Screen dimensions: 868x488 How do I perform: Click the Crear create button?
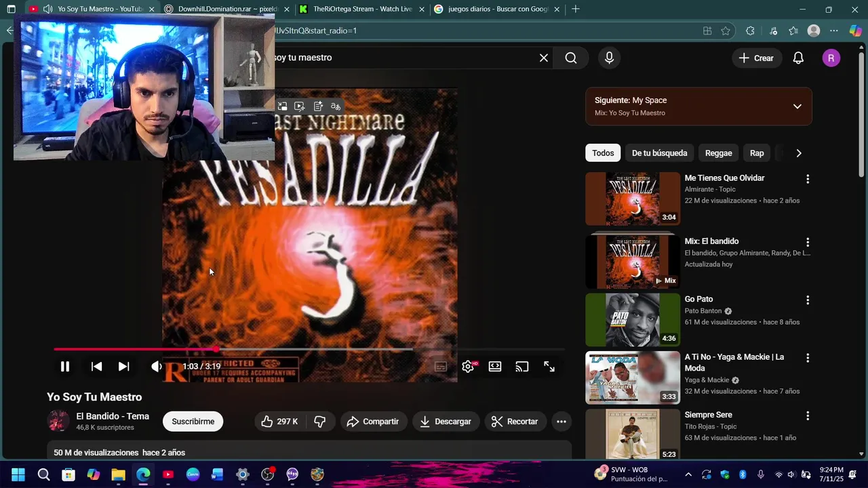pyautogui.click(x=756, y=58)
